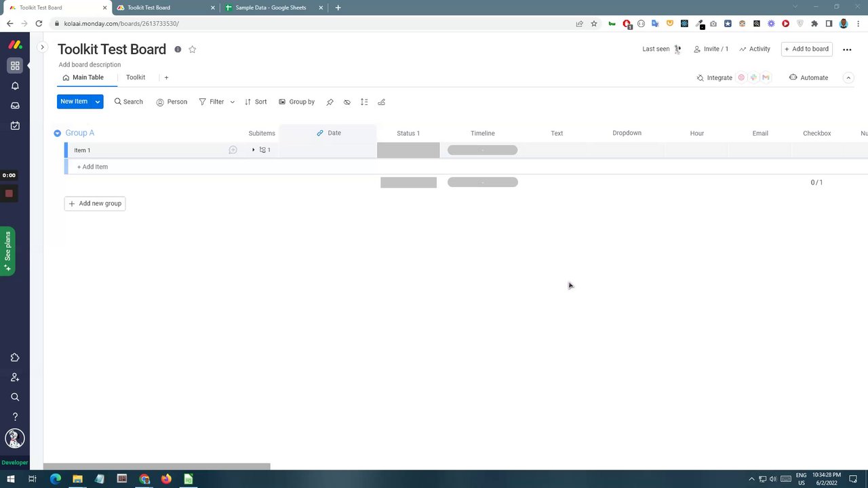The width and height of the screenshot is (868, 488).
Task: Open the Integrate center
Action: click(714, 78)
